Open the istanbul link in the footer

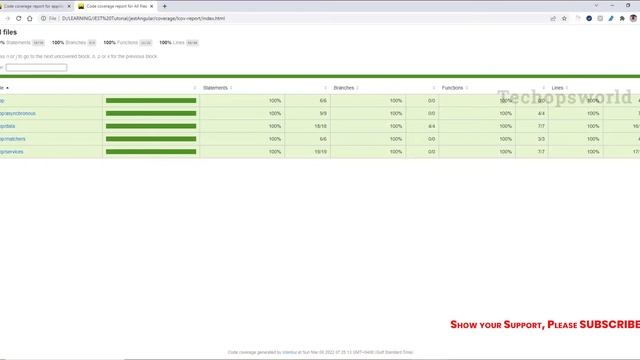(x=289, y=352)
